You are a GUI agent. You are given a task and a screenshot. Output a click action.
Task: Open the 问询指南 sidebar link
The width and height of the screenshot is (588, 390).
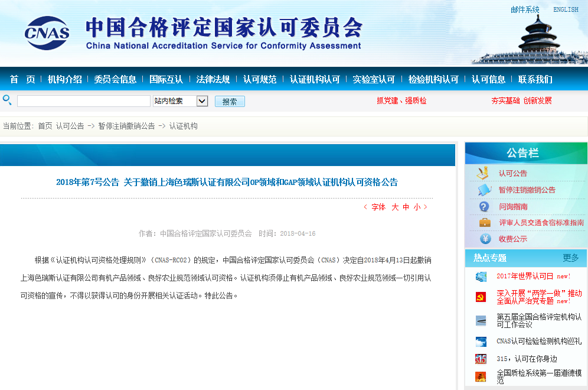click(513, 206)
